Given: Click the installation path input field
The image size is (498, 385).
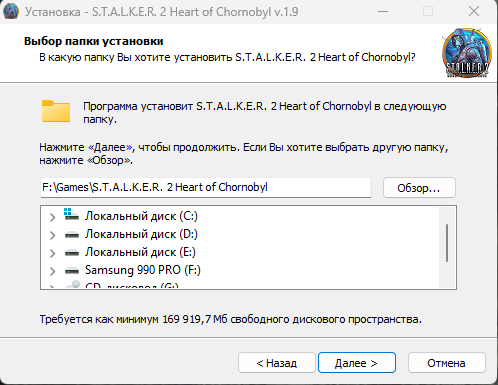Looking at the screenshot, I should [x=206, y=187].
